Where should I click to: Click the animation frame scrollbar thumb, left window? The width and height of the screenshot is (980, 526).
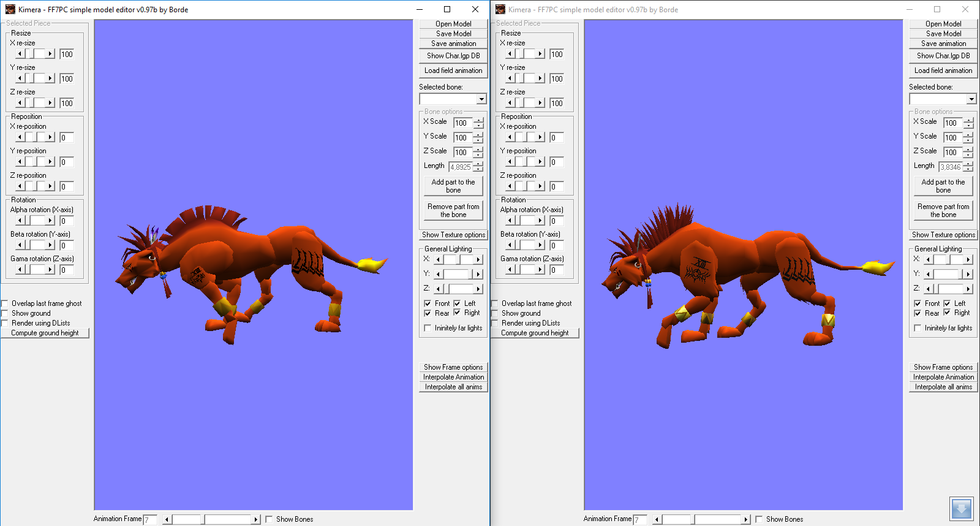tap(203, 519)
